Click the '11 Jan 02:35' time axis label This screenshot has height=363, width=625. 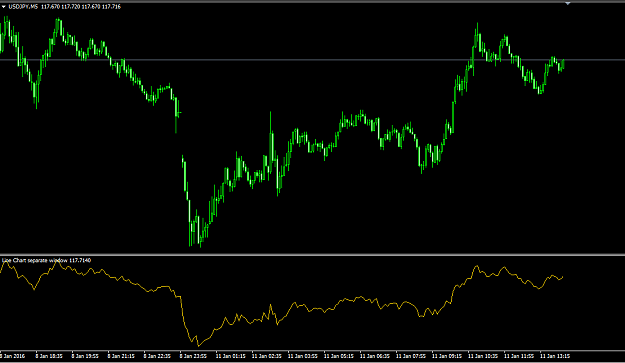267,356
